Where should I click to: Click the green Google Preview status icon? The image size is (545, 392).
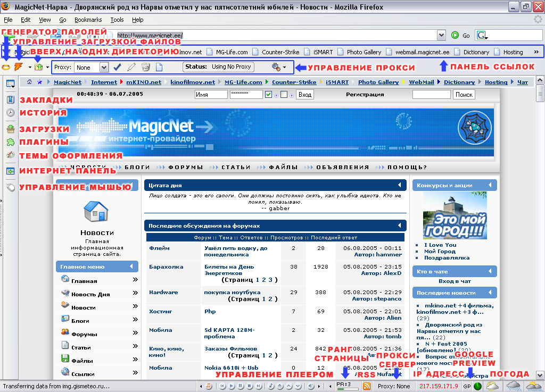click(477, 386)
